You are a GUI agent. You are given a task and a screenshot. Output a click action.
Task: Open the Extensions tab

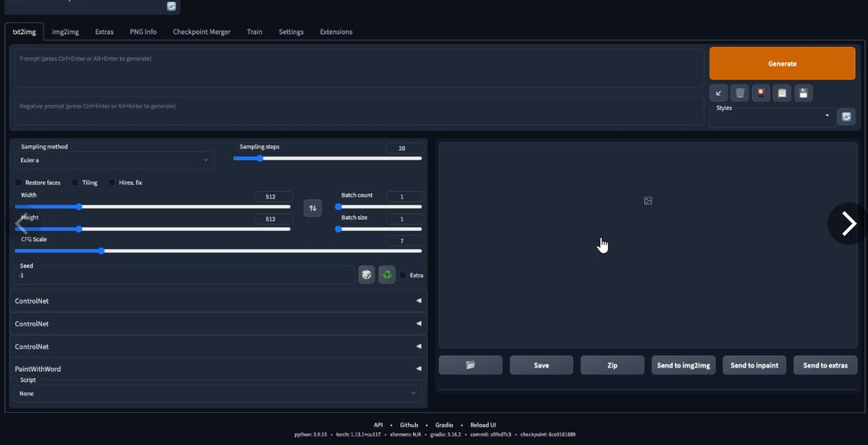[336, 32]
